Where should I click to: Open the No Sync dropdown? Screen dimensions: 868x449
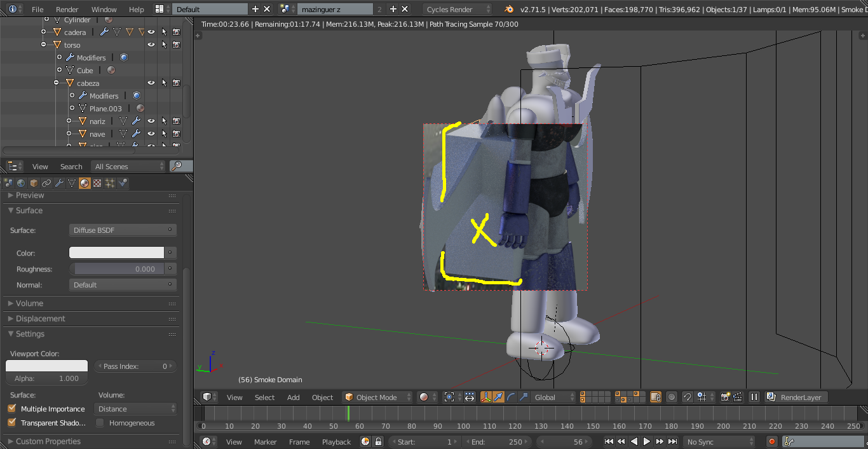pyautogui.click(x=718, y=441)
